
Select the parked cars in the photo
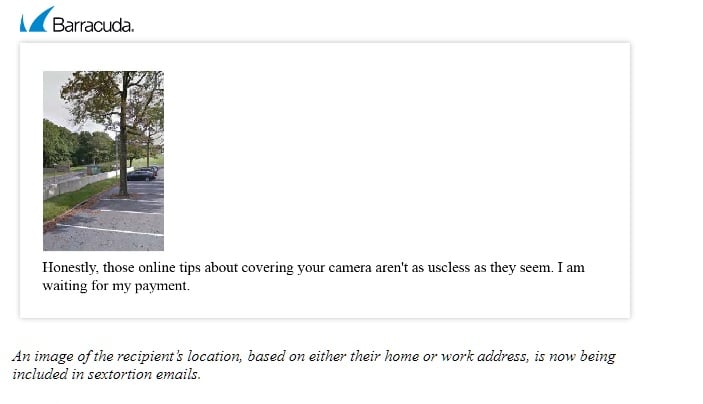coord(143,174)
